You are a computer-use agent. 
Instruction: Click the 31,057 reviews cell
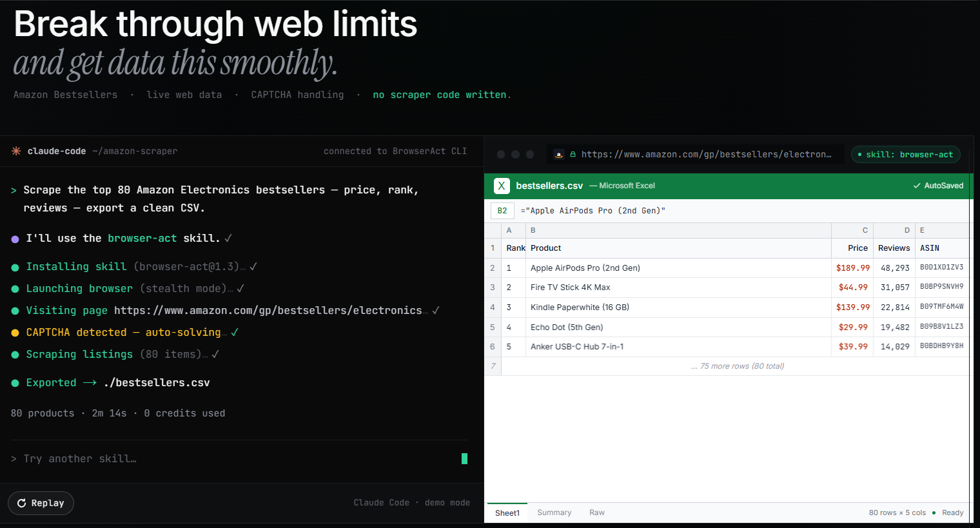[894, 288]
